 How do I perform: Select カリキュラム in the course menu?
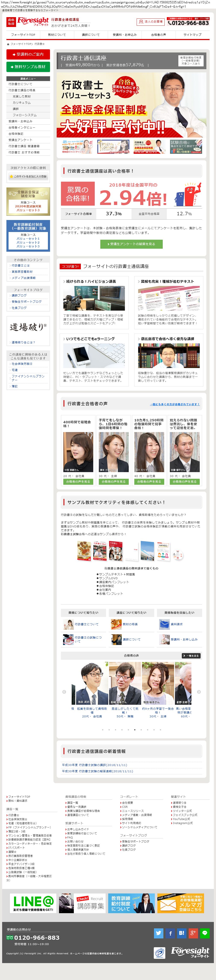28,103
